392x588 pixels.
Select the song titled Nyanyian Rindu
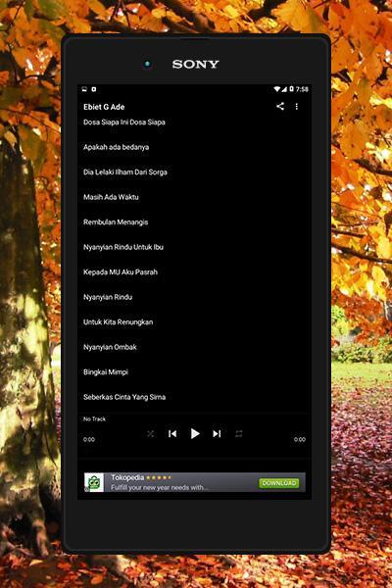point(194,297)
